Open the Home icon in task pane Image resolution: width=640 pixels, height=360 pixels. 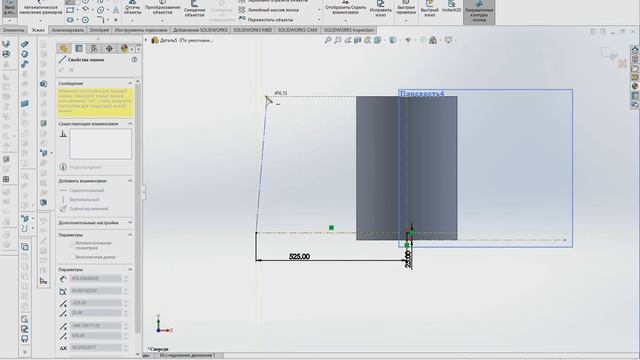[x=635, y=49]
